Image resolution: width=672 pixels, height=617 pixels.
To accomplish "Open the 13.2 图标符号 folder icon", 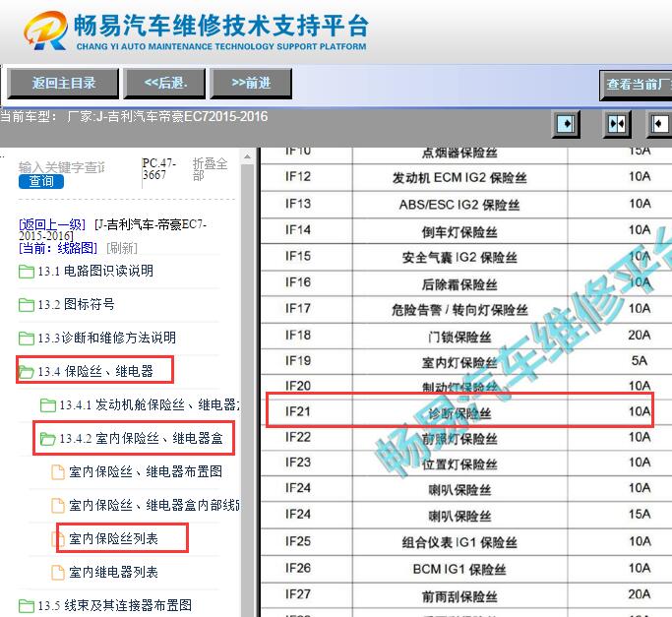I will [x=27, y=305].
